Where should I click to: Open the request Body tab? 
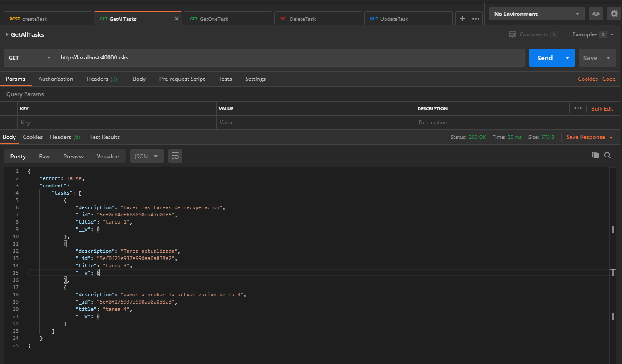pos(139,79)
